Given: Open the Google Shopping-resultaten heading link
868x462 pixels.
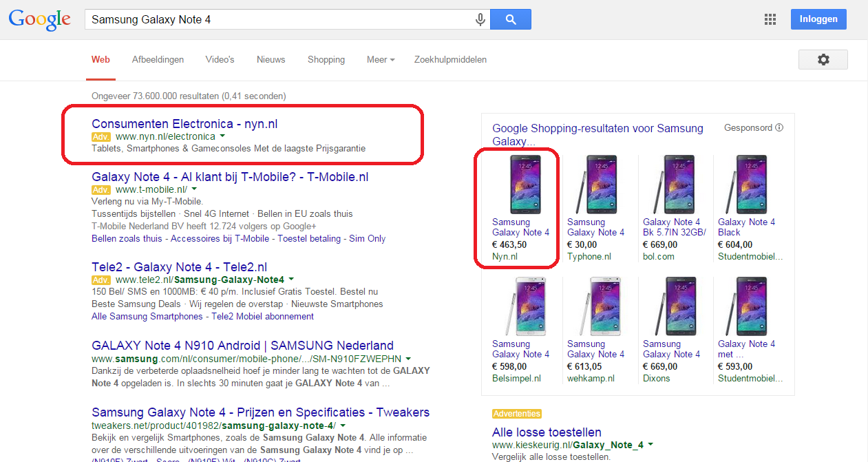Looking at the screenshot, I should coord(597,134).
